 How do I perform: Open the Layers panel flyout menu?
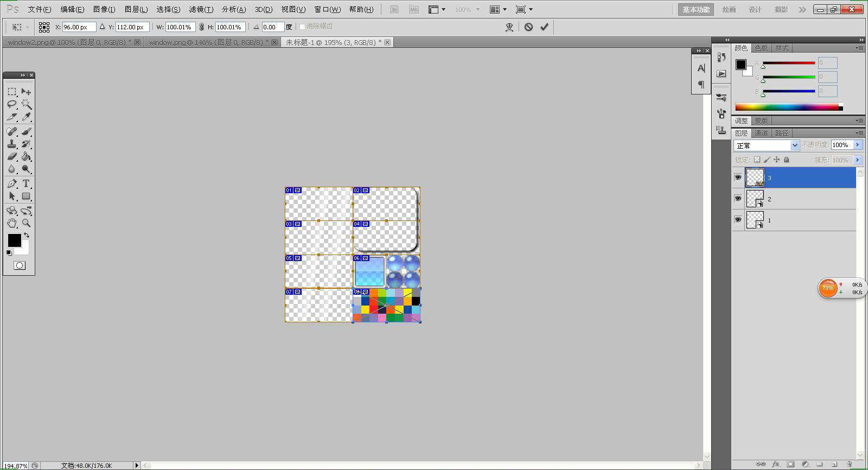coord(859,133)
